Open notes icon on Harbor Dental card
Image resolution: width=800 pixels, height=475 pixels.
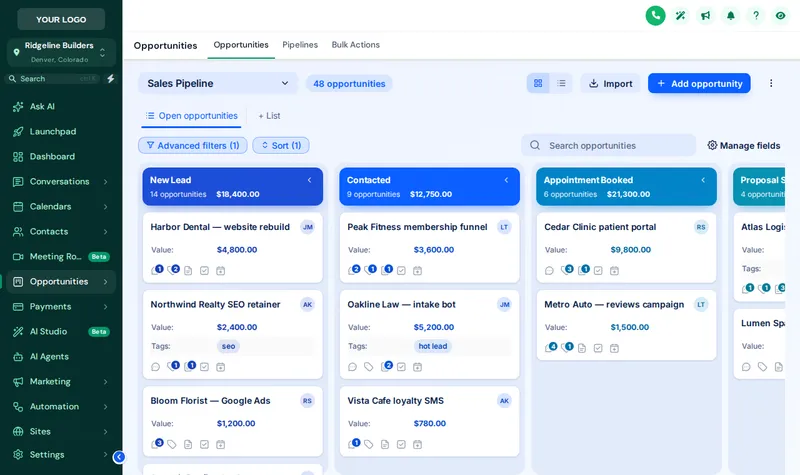[188, 271]
